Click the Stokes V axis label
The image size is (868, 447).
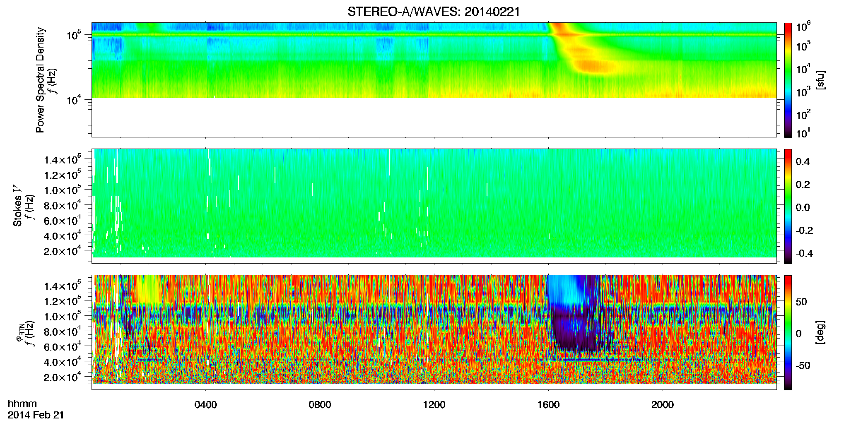tap(17, 206)
